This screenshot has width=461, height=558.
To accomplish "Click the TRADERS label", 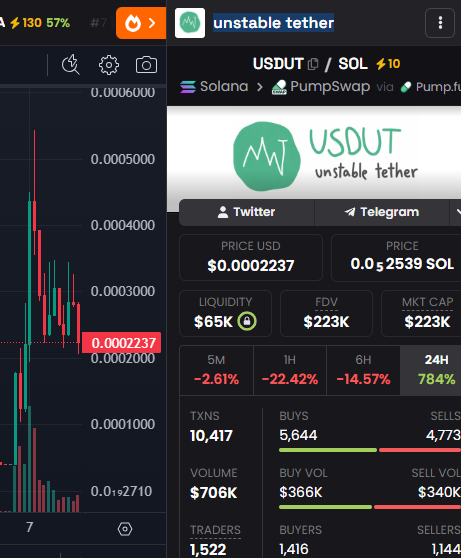I will click(x=215, y=530).
